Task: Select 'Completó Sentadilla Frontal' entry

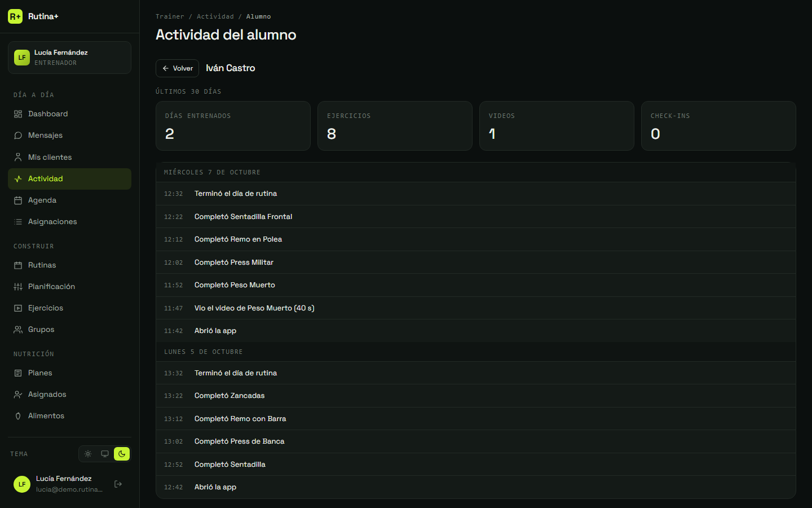Action: click(476, 217)
